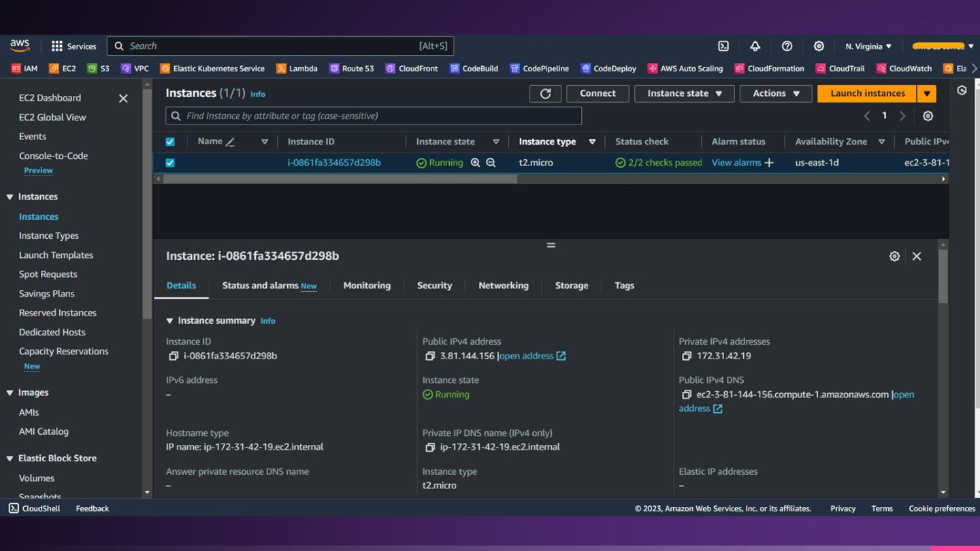Uncheck the i-0861fa334657d298b row checkbox

point(170,163)
